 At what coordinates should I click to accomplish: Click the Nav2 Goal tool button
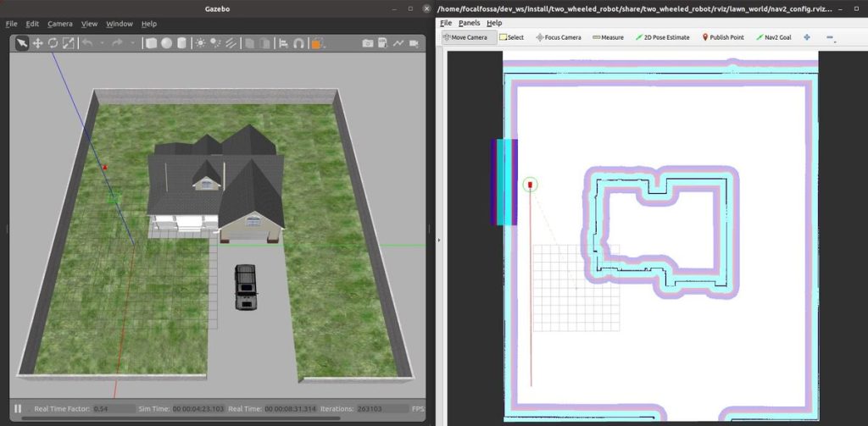pyautogui.click(x=773, y=37)
